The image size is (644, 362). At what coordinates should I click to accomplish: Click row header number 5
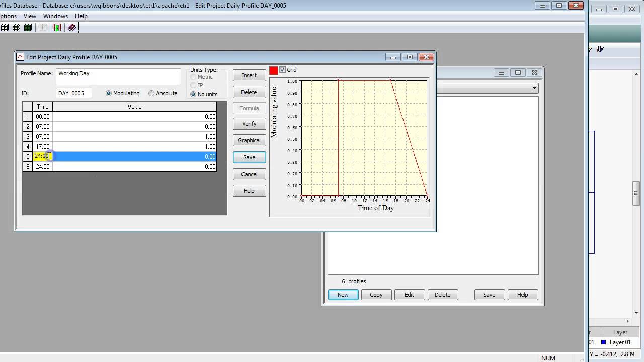click(x=28, y=156)
